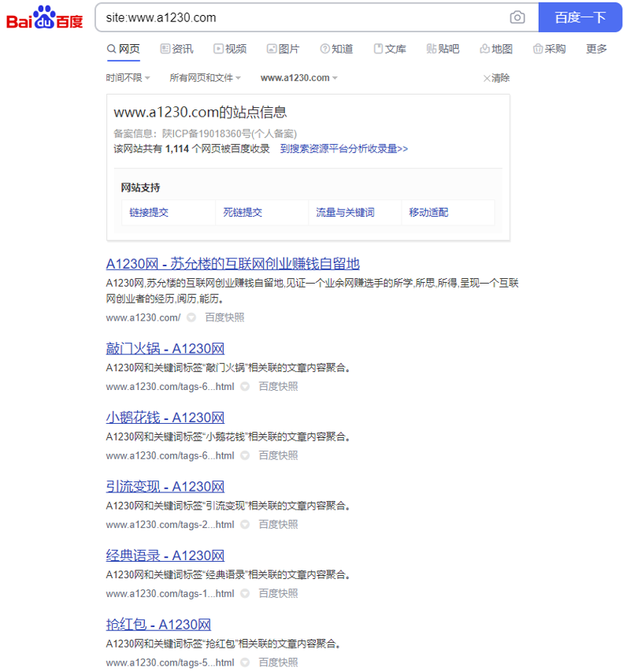Viewport: 630px width, 672px height.
Task: Open 百度快照 for the 抢红包 result
Action: (278, 663)
